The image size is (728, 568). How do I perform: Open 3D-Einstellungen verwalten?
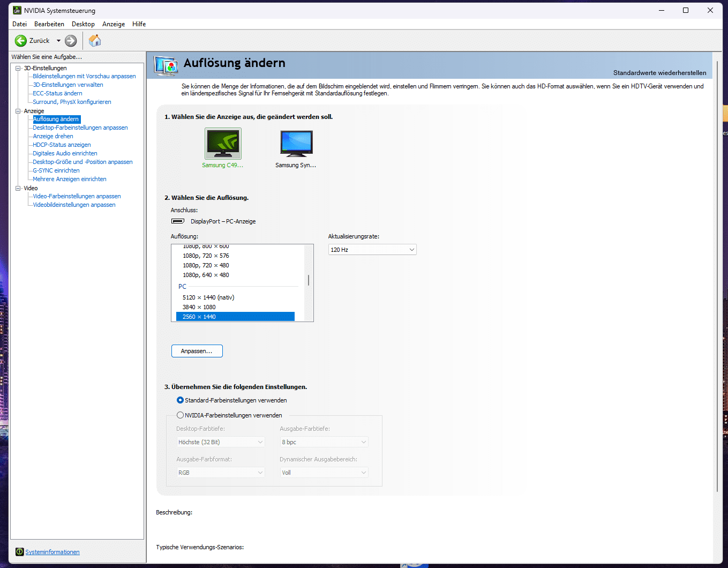[68, 85]
